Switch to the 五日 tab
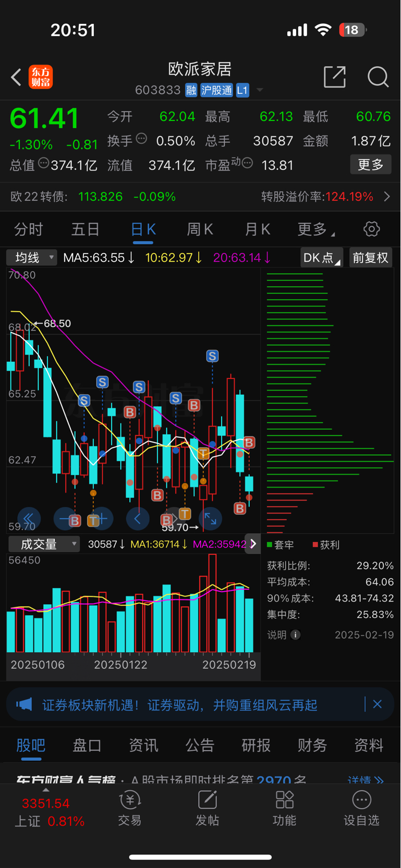This screenshot has height=868, width=401. (86, 229)
